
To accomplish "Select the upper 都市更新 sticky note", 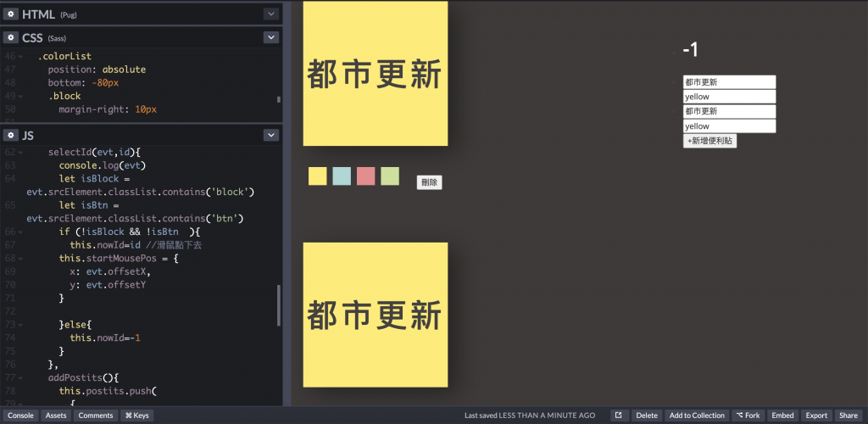I will 376,74.
